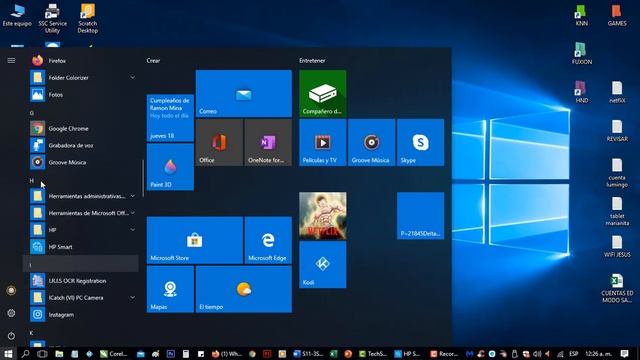The height and width of the screenshot is (360, 640).
Task: Select SSC Service Utility desktop icon
Action: (52, 18)
